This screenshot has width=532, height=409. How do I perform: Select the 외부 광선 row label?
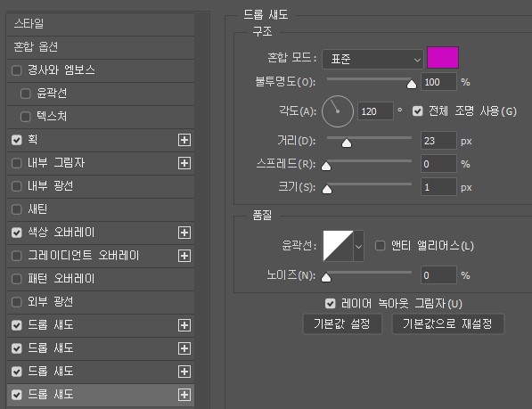[x=51, y=301]
